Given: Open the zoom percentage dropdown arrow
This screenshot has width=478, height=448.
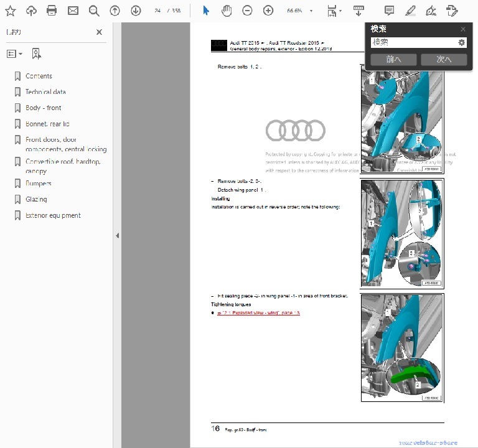Looking at the screenshot, I should pyautogui.click(x=311, y=11).
